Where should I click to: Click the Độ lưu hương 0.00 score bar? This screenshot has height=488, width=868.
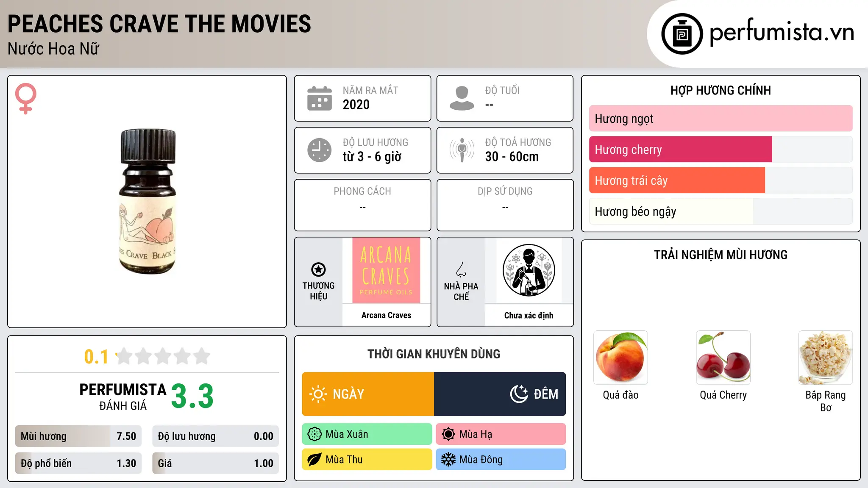click(x=215, y=436)
